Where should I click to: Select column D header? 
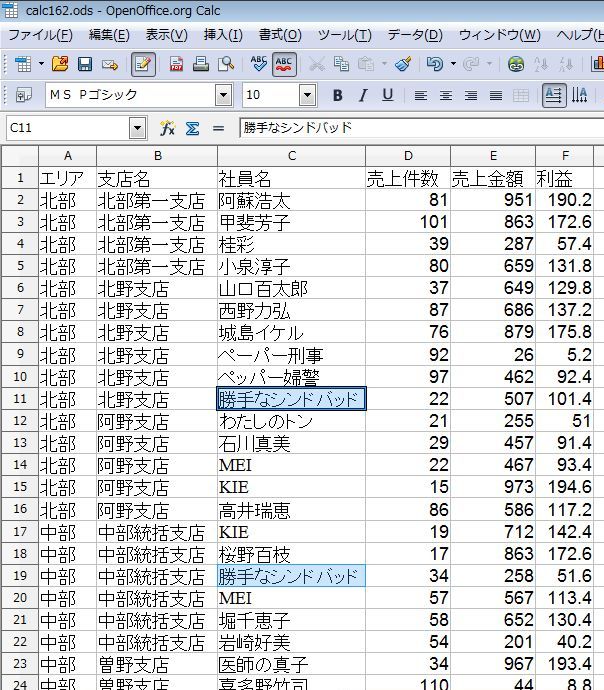[x=407, y=156]
